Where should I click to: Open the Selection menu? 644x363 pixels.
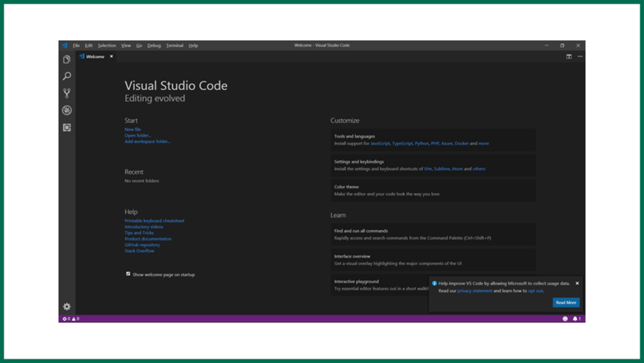[x=107, y=46]
